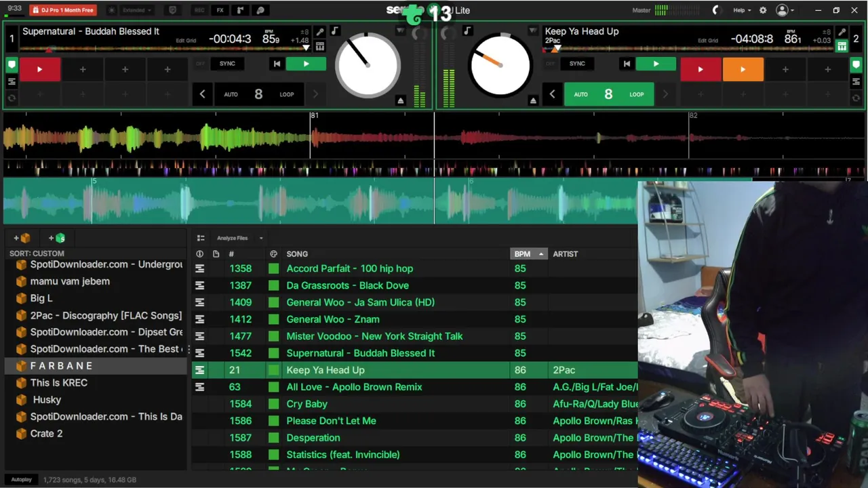Viewport: 868px width, 488px height.
Task: Double loop size on deck 1
Action: click(x=315, y=94)
